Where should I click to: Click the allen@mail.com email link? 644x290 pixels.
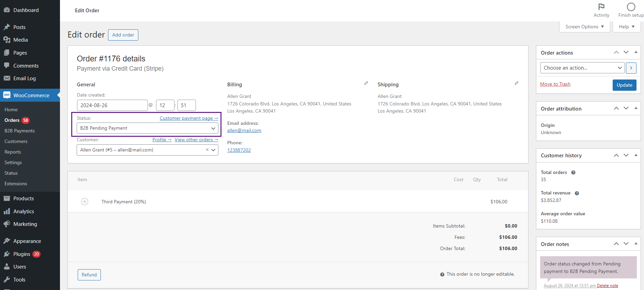tap(244, 130)
